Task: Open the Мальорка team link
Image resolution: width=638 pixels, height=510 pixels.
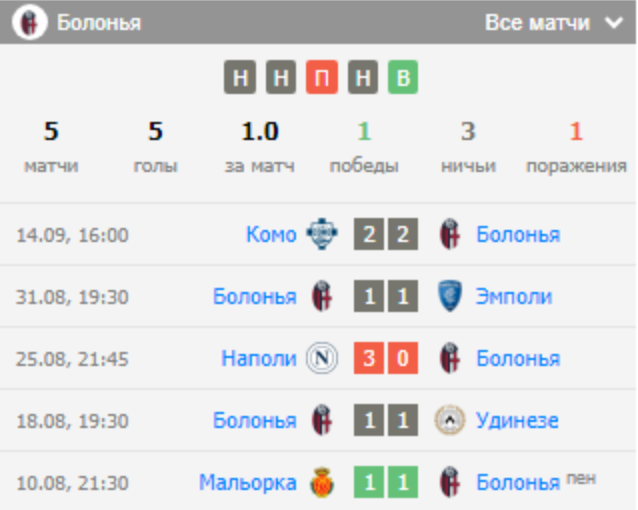Action: click(247, 482)
